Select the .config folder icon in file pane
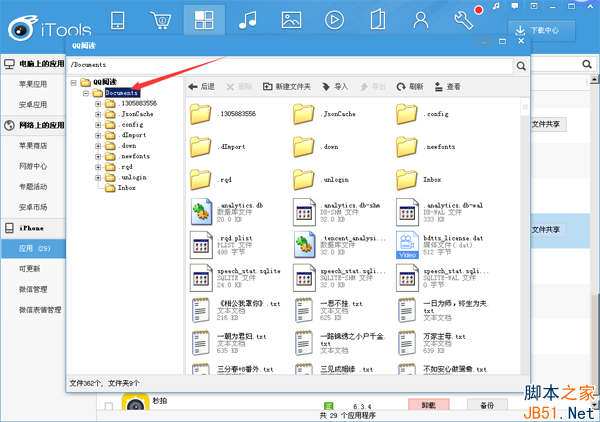The width and height of the screenshot is (600, 422). (x=406, y=114)
